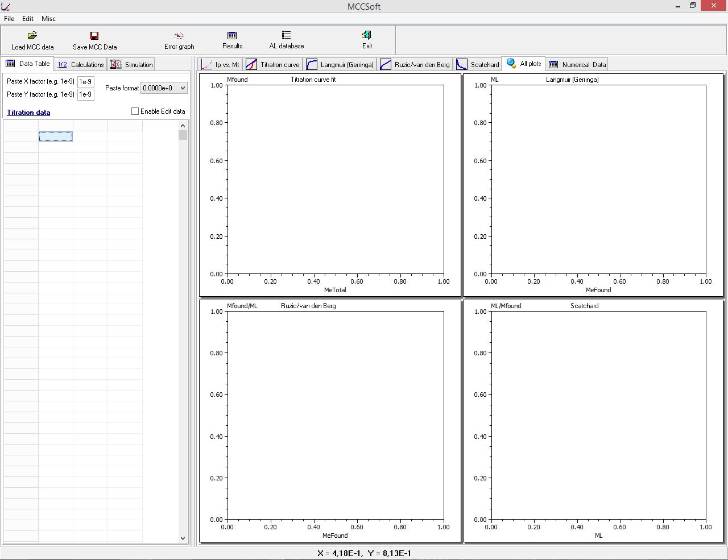
Task: Click the Save MCC Data floppy icon
Action: tap(94, 36)
